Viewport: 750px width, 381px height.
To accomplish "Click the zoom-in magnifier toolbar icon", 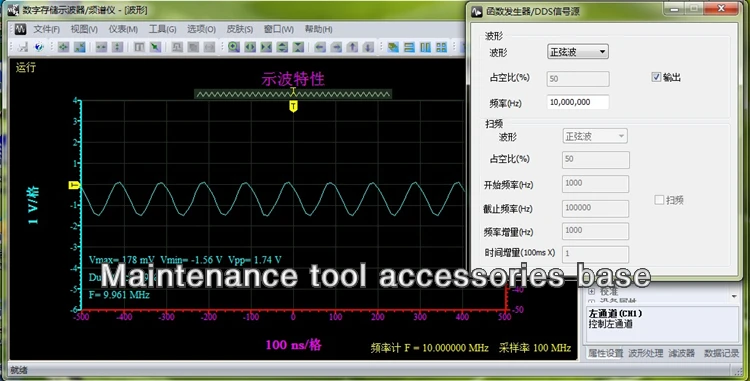I will tap(233, 47).
